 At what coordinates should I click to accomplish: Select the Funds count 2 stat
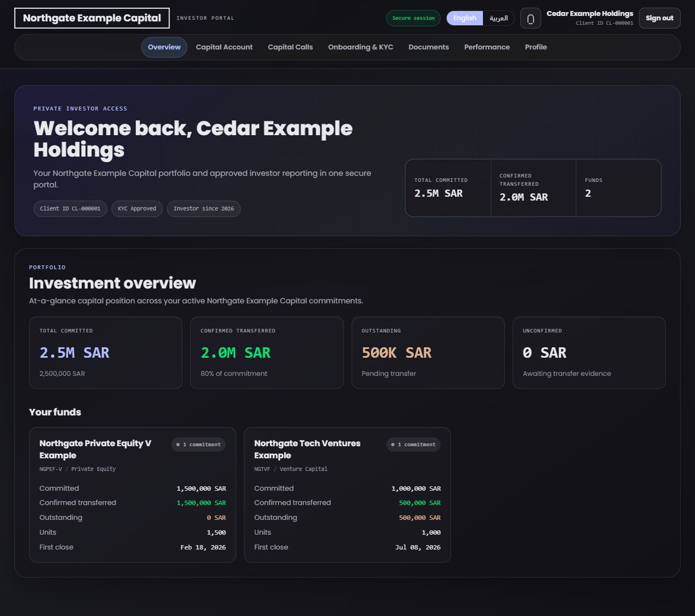pyautogui.click(x=618, y=188)
